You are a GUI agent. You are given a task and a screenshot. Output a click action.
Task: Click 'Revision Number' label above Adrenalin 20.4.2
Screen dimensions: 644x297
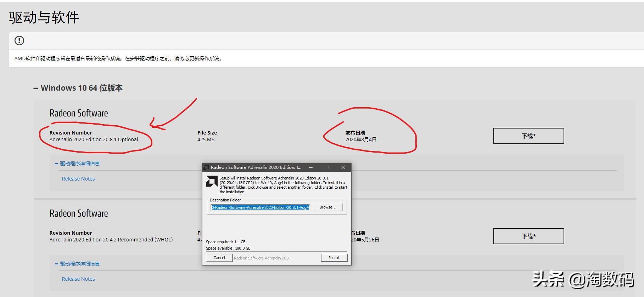click(x=71, y=233)
